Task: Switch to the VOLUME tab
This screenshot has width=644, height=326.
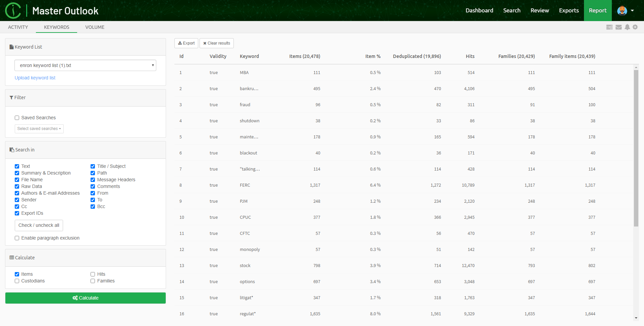Action: click(95, 27)
